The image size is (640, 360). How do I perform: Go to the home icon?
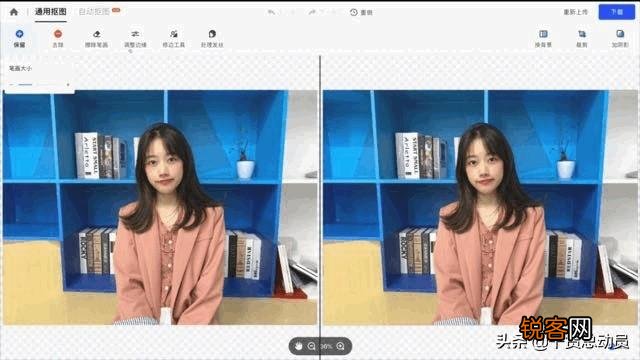click(13, 12)
